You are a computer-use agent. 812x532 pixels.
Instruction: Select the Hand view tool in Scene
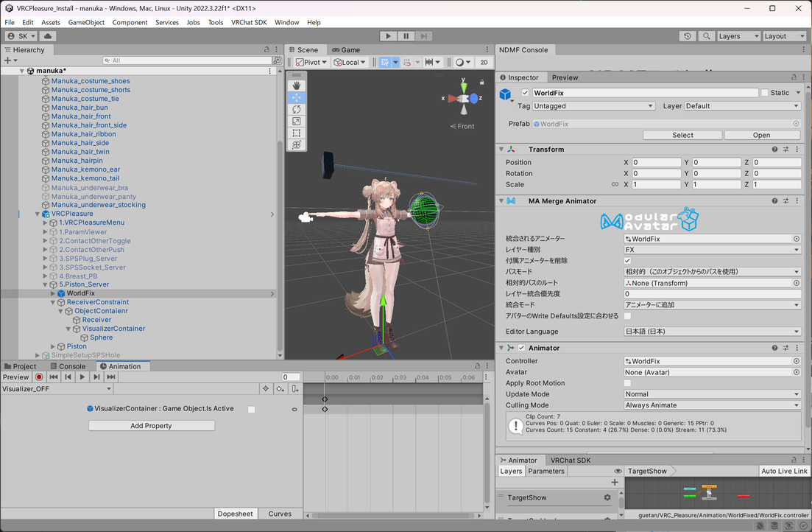[296, 85]
